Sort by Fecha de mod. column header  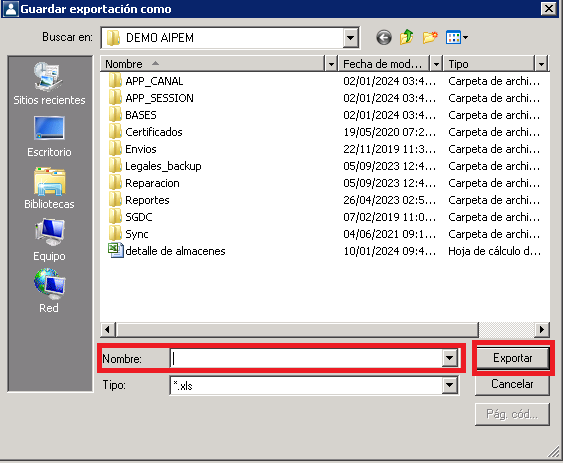point(383,64)
